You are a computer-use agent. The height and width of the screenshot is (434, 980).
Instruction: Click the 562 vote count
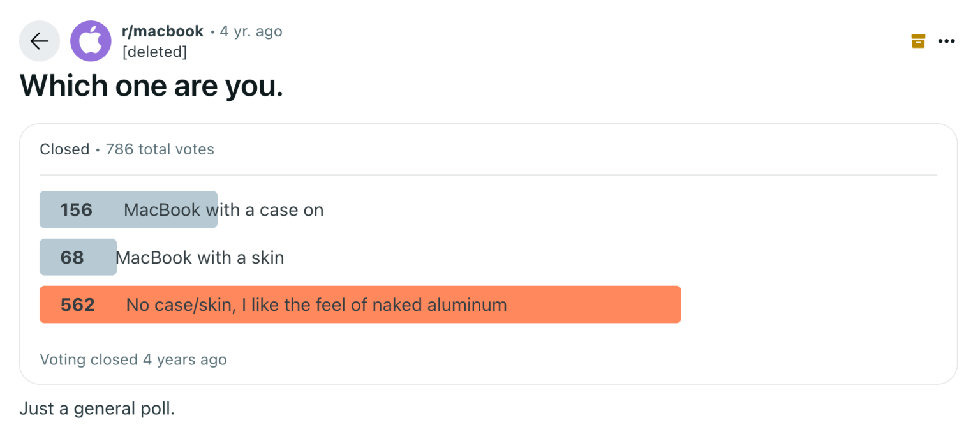point(78,305)
